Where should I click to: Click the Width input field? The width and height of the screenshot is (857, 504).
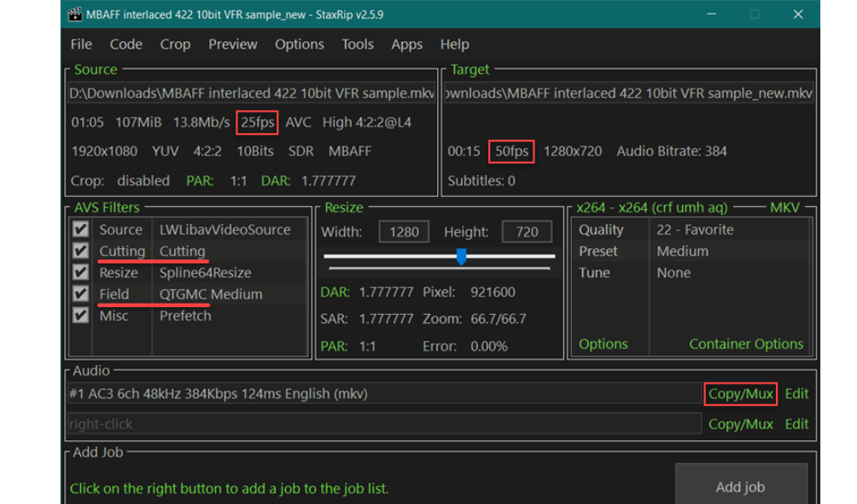[404, 232]
